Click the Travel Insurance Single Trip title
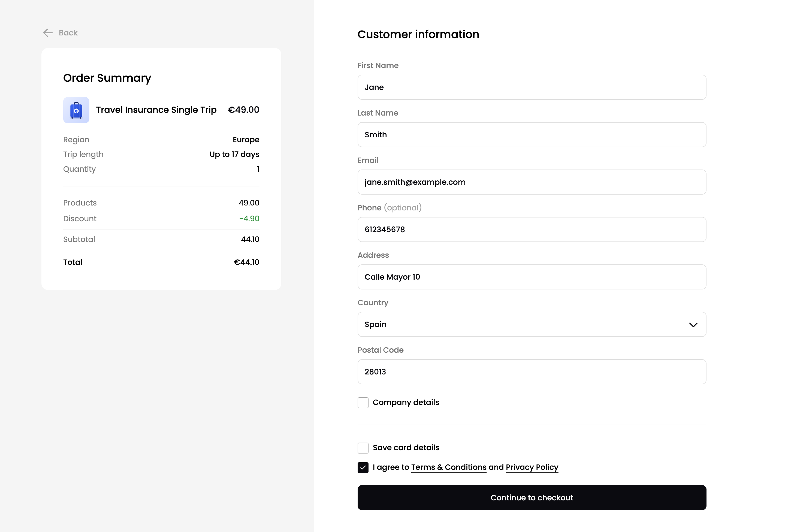 pyautogui.click(x=156, y=110)
